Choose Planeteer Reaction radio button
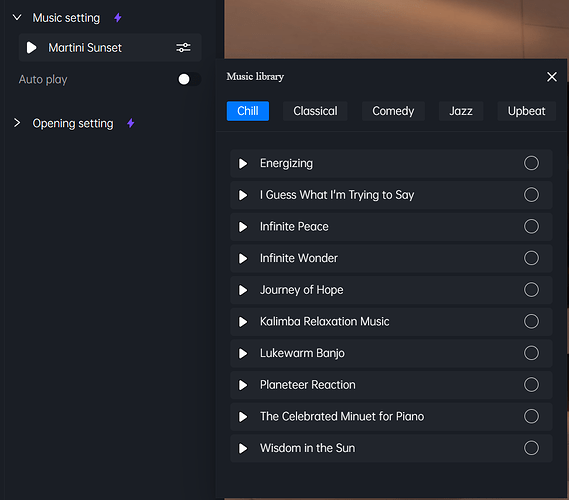The width and height of the screenshot is (569, 500). coord(531,385)
